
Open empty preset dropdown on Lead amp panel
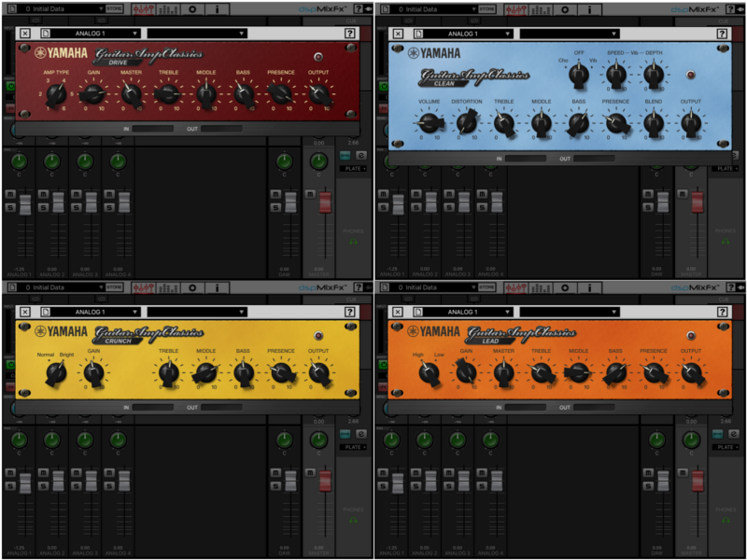(x=570, y=312)
